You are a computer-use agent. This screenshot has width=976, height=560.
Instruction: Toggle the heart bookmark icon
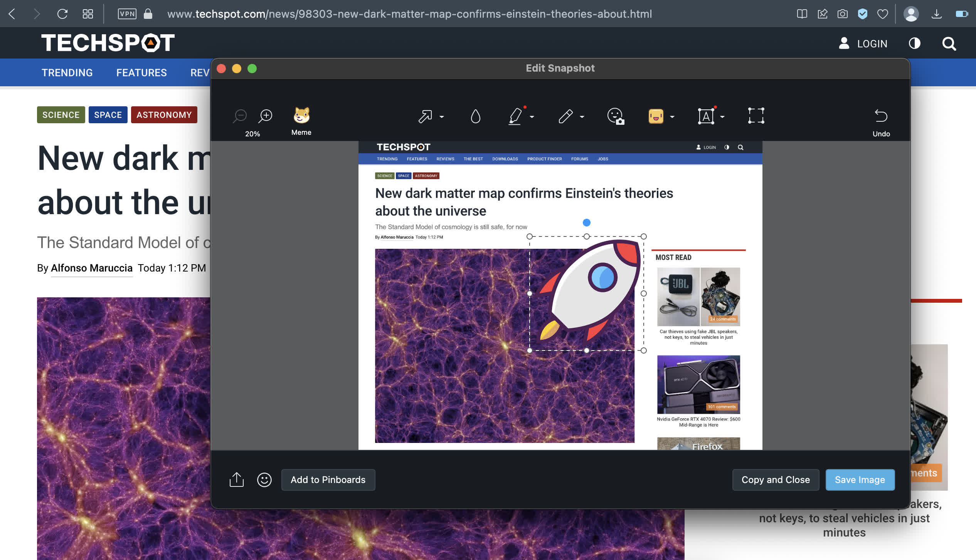[882, 14]
